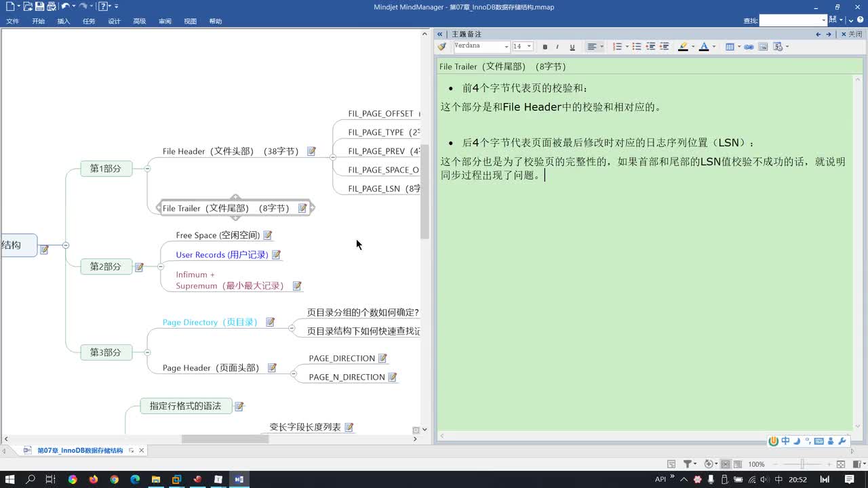
Task: Select the 第07章_InnoDB数据存储结构 document tab
Action: (80, 451)
